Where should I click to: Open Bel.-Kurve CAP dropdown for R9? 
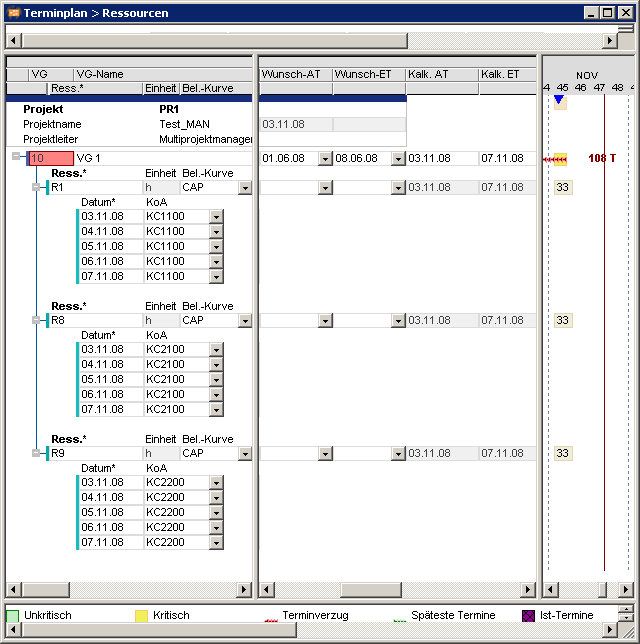coord(245,454)
